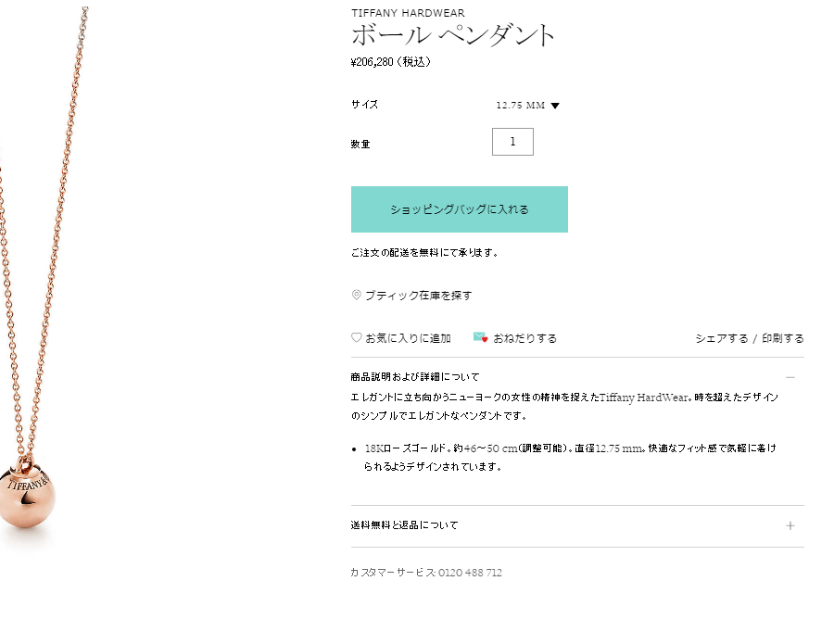Click the おねだりする option

[524, 338]
